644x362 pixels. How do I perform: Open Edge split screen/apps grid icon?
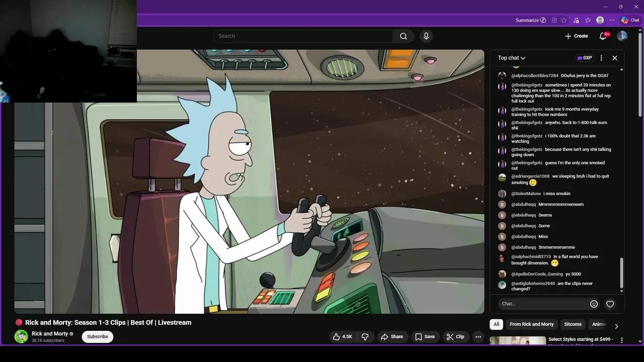554,20
